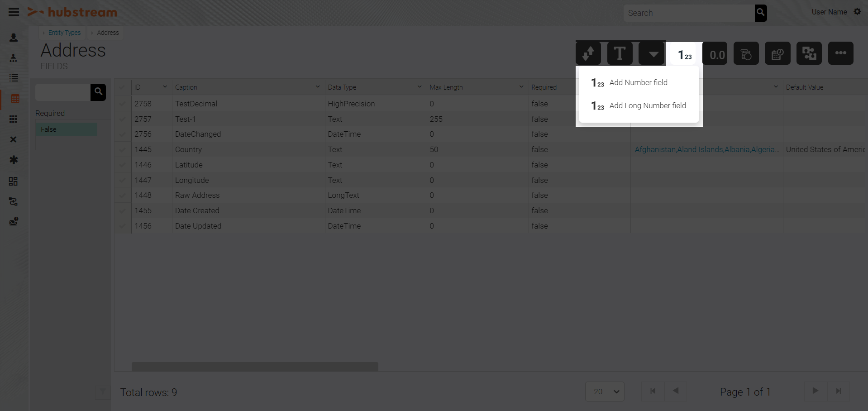Open the workflow icon in left sidebar
Screen dimensions: 868x411
(14, 201)
